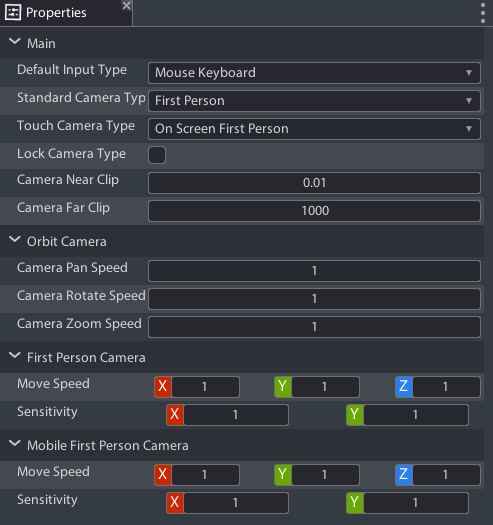Click the Camera Near Clip field
Image resolution: width=493 pixels, height=525 pixels.
(314, 183)
